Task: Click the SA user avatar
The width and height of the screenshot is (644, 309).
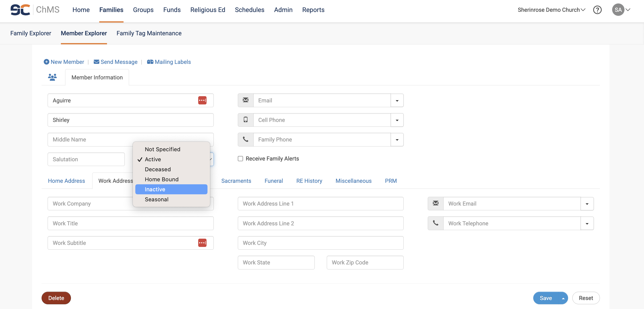Action: (618, 10)
